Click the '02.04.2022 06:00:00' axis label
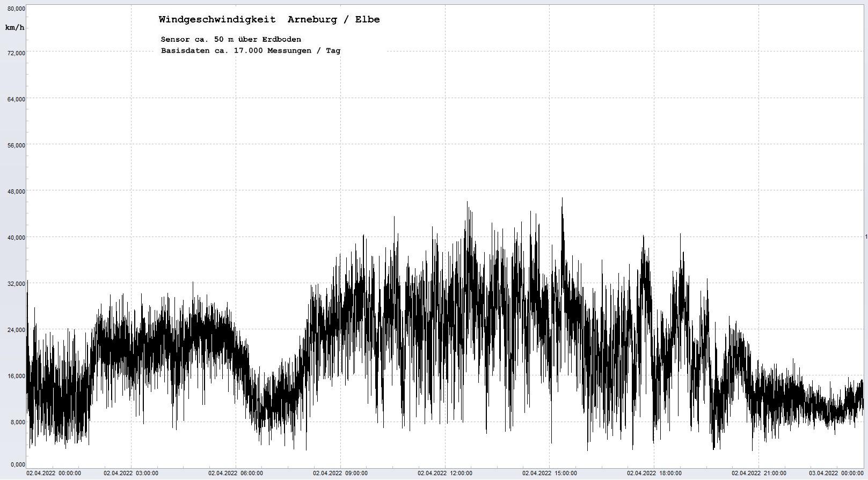This screenshot has width=868, height=480. tap(236, 474)
